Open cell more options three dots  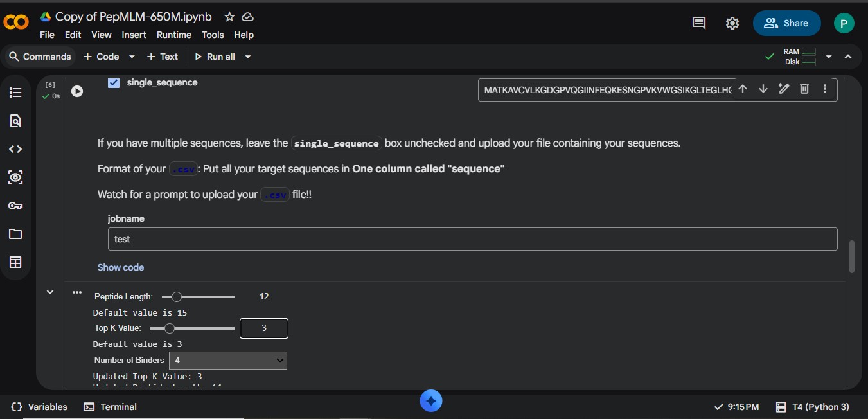click(825, 89)
